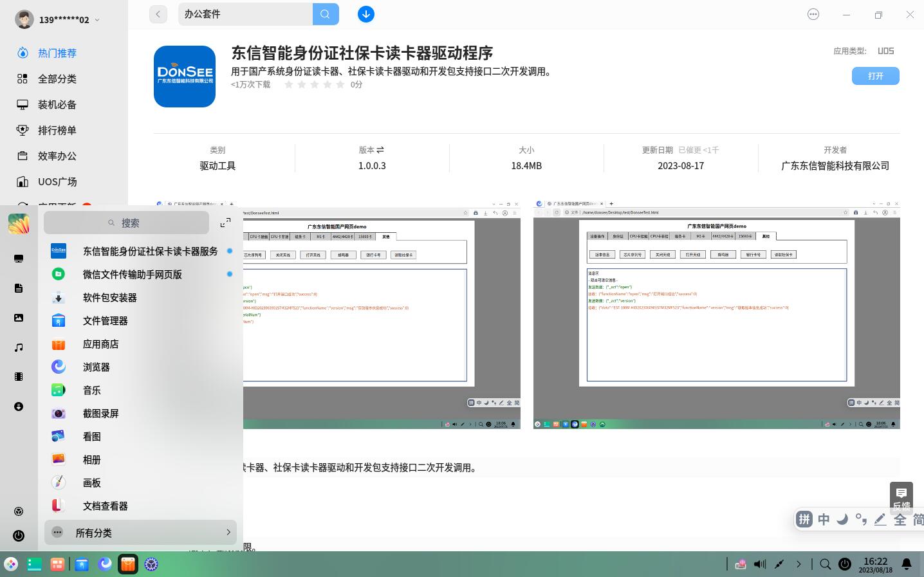The image size is (924, 577).
Task: Click the 打开 button to launch the app
Action: (x=875, y=75)
